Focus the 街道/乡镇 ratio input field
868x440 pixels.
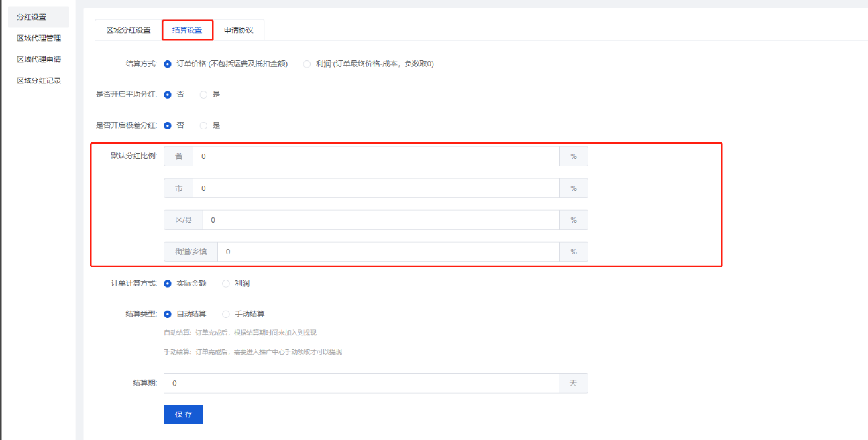[x=388, y=252]
